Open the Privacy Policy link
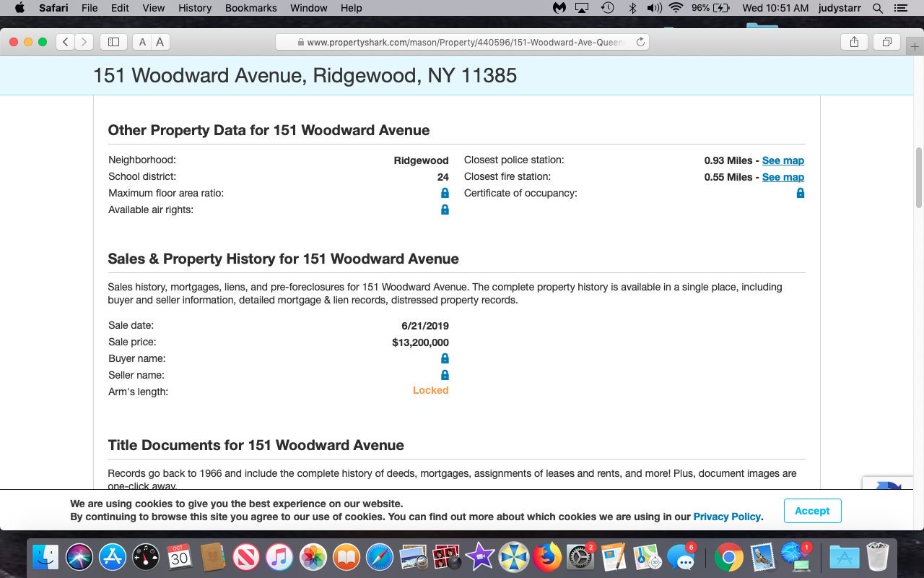The image size is (924, 578). 727,517
